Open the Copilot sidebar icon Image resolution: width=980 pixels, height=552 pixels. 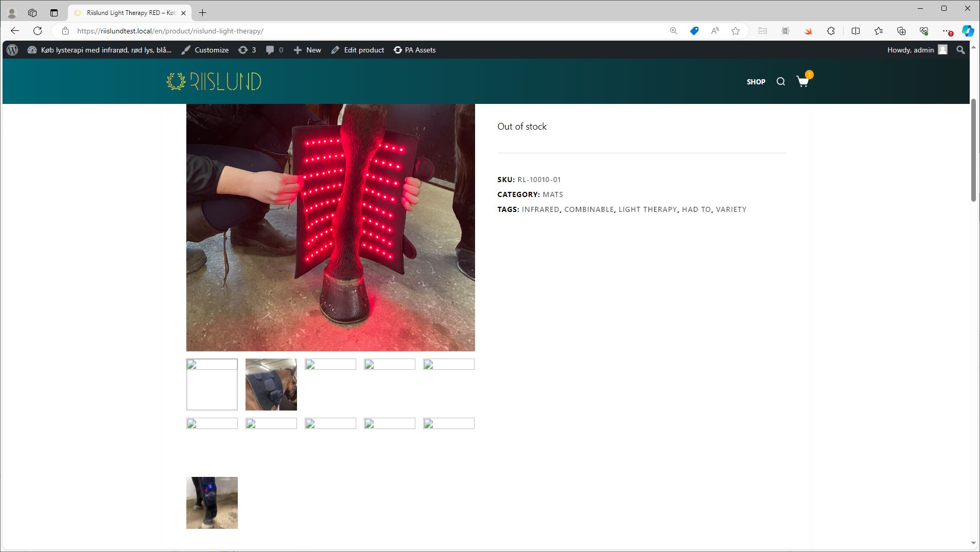coord(968,31)
